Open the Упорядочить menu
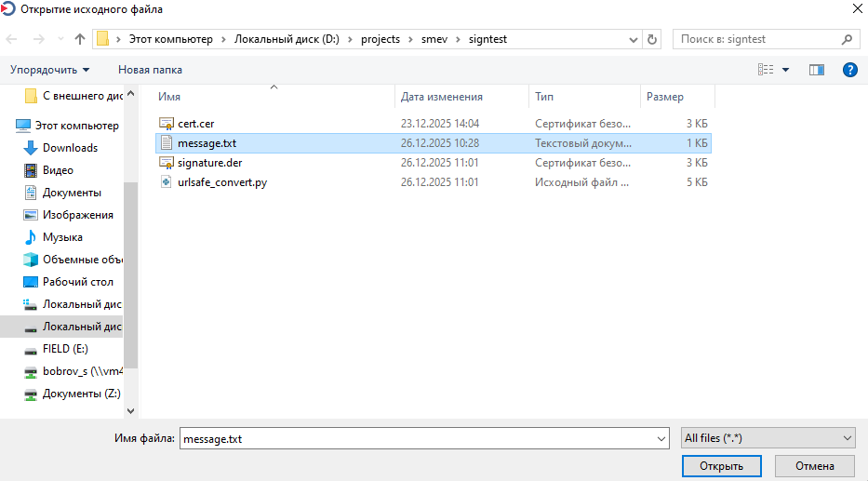The width and height of the screenshot is (868, 481). tap(50, 70)
